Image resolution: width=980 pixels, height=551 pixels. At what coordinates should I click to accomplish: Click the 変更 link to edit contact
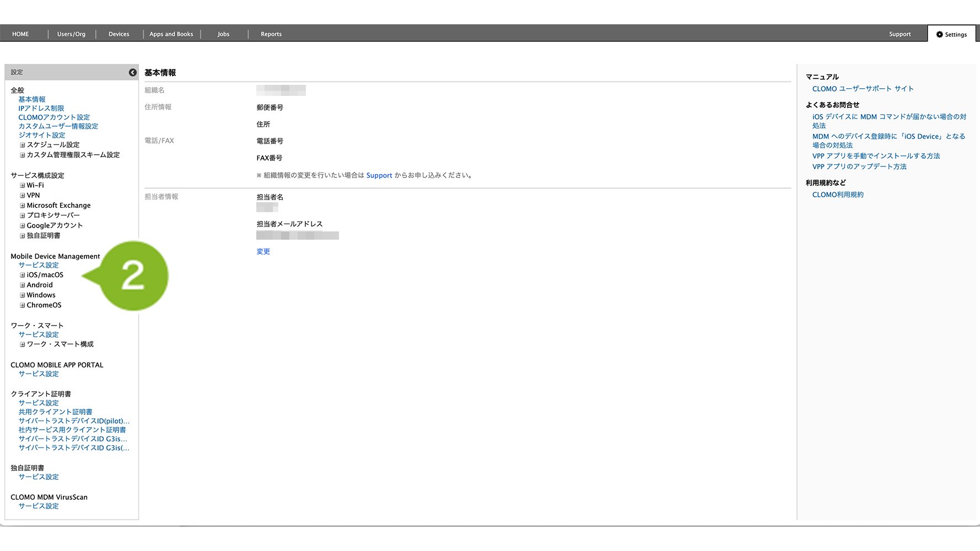point(263,252)
